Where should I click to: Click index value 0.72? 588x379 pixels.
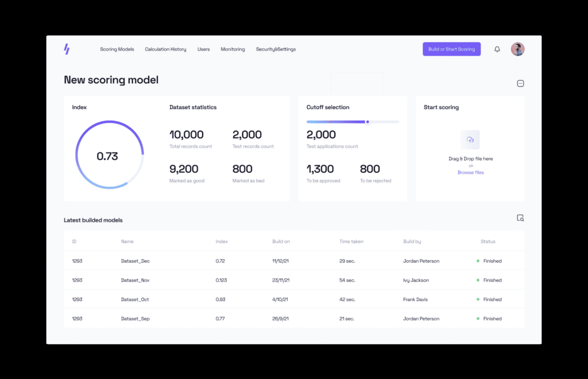pos(220,261)
